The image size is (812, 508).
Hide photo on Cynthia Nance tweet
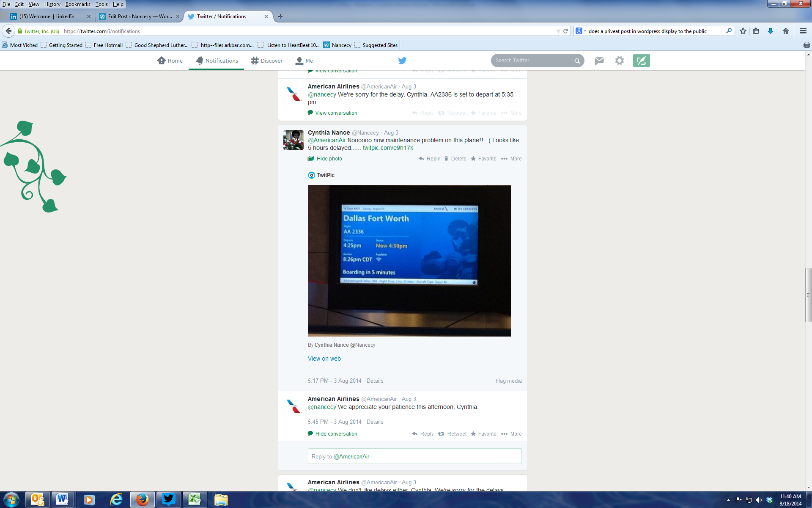point(329,159)
